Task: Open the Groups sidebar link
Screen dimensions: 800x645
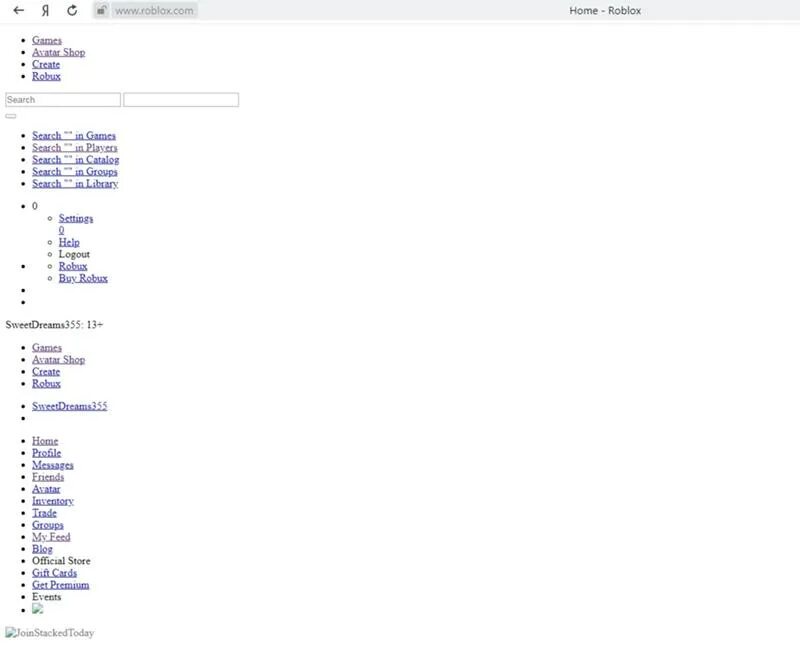Action: point(48,525)
